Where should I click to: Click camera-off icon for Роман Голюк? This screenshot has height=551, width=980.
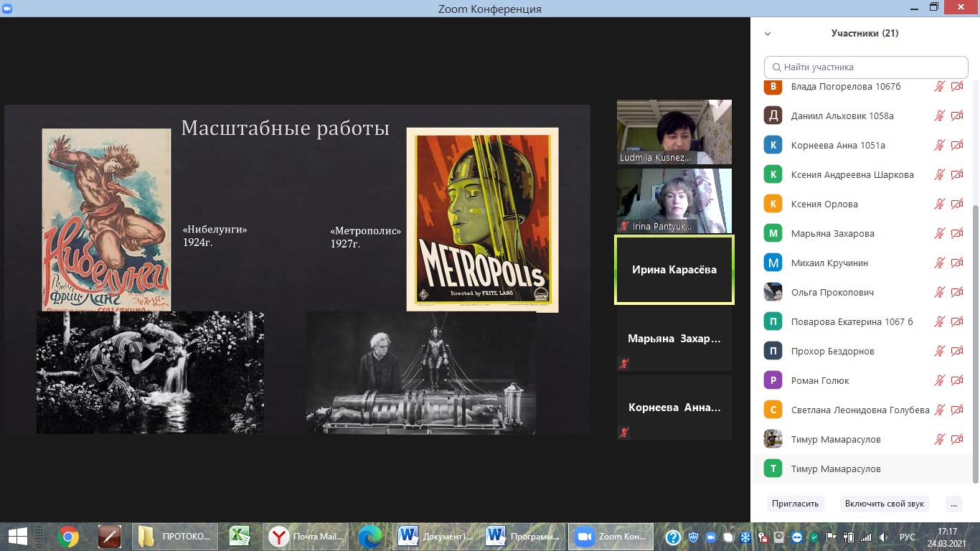pyautogui.click(x=957, y=380)
